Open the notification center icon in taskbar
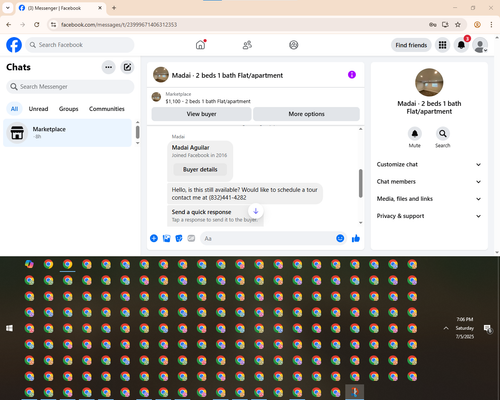This screenshot has height=400, width=500. pyautogui.click(x=488, y=329)
